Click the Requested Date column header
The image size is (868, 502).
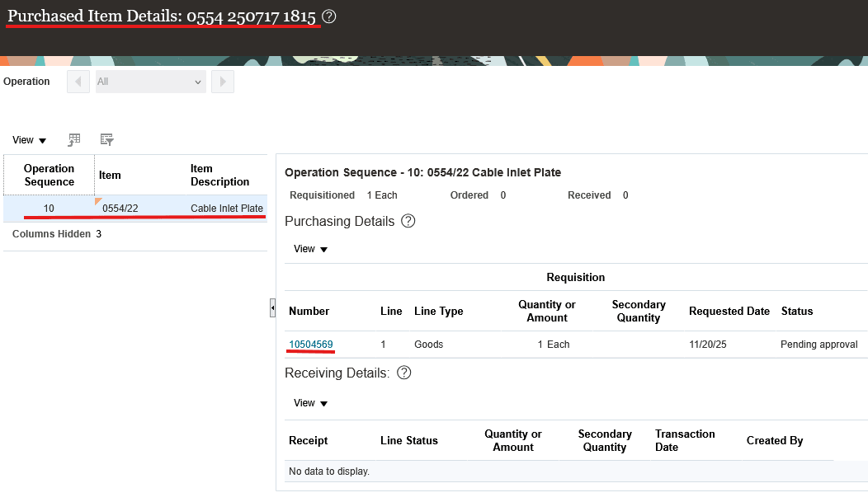(x=729, y=312)
